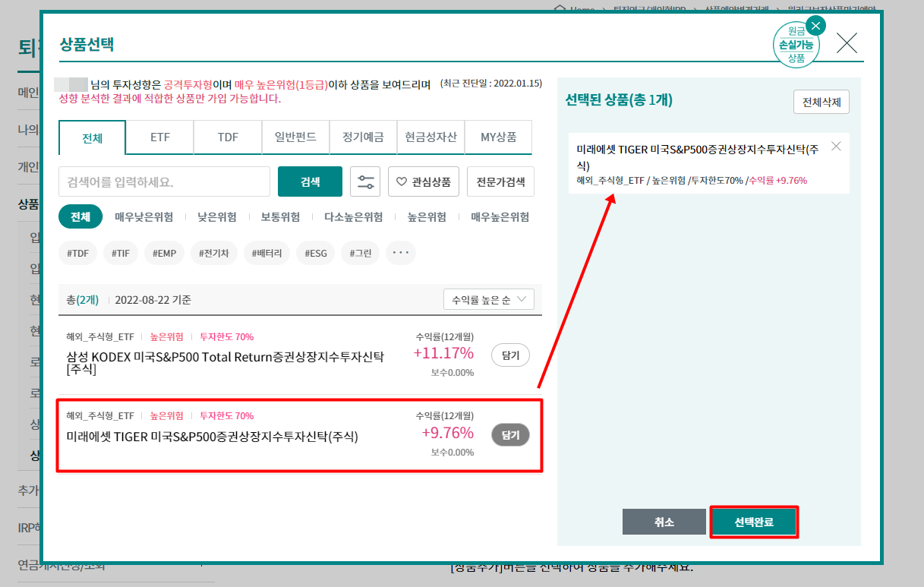Click the 총(2개) result count
Screen dimensions: 924x587
(83, 300)
